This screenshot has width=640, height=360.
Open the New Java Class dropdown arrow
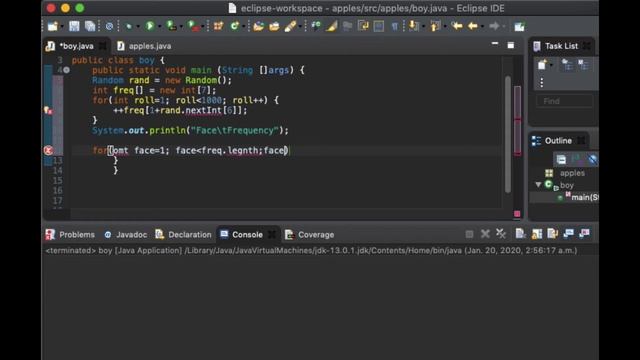[x=243, y=27]
